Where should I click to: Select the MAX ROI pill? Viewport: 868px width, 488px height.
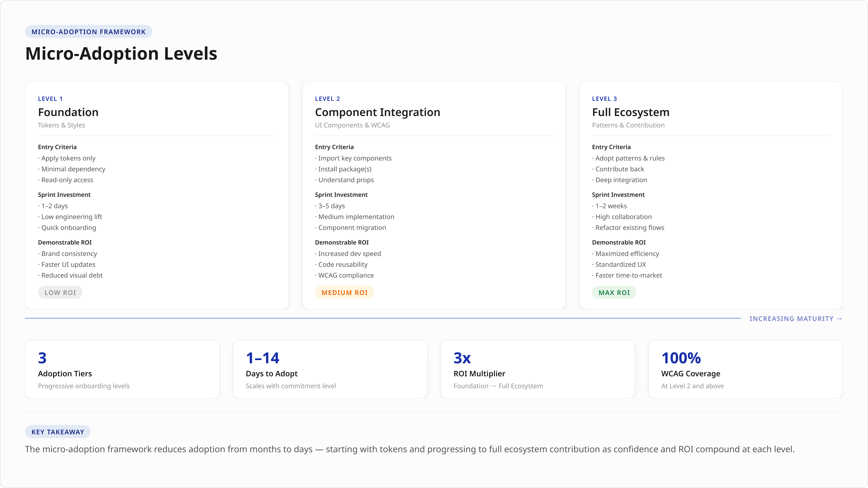(x=614, y=292)
